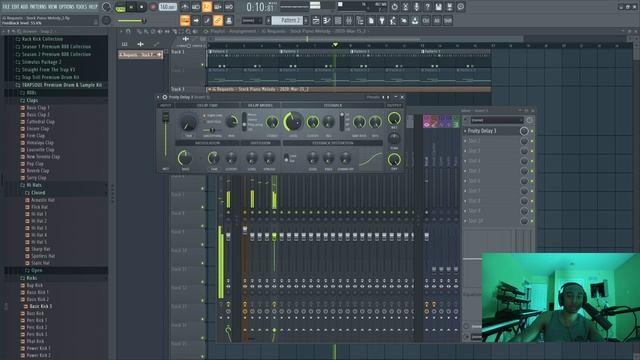Open the Playlist view icon
This screenshot has width=640, height=360.
point(316,20)
